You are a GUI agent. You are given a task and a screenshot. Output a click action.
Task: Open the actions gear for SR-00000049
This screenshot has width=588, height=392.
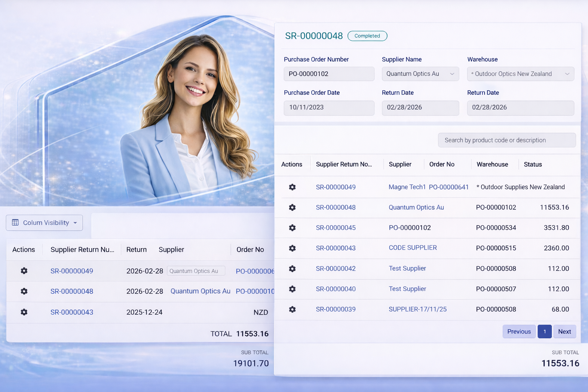pyautogui.click(x=292, y=187)
